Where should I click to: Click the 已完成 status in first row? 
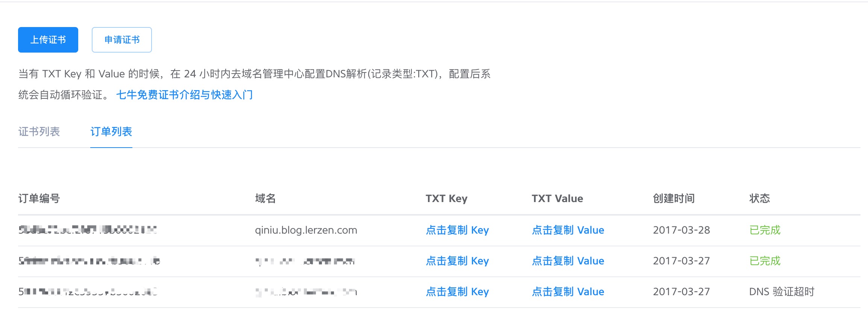(x=765, y=230)
